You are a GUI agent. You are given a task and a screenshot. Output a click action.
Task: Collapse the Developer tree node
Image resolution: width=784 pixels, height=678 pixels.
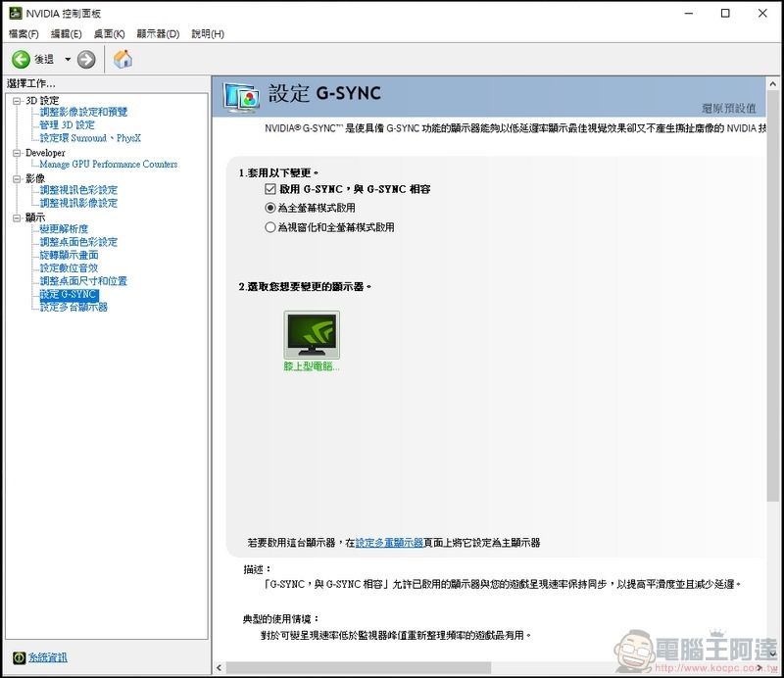click(17, 153)
